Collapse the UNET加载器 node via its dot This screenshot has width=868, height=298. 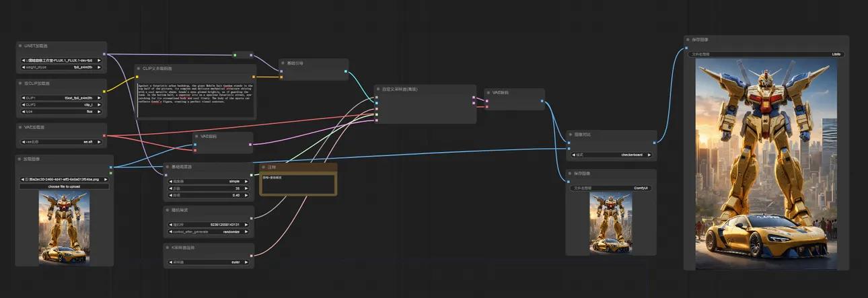click(x=20, y=46)
